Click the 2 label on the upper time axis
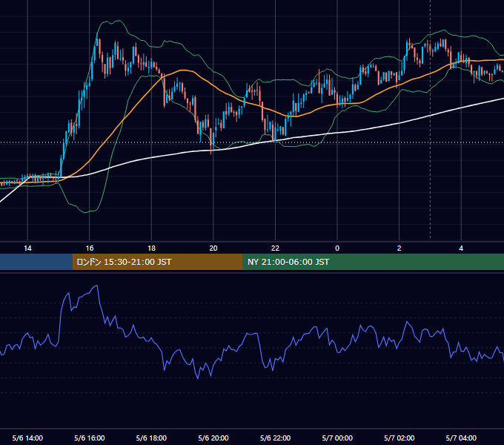 pos(399,248)
